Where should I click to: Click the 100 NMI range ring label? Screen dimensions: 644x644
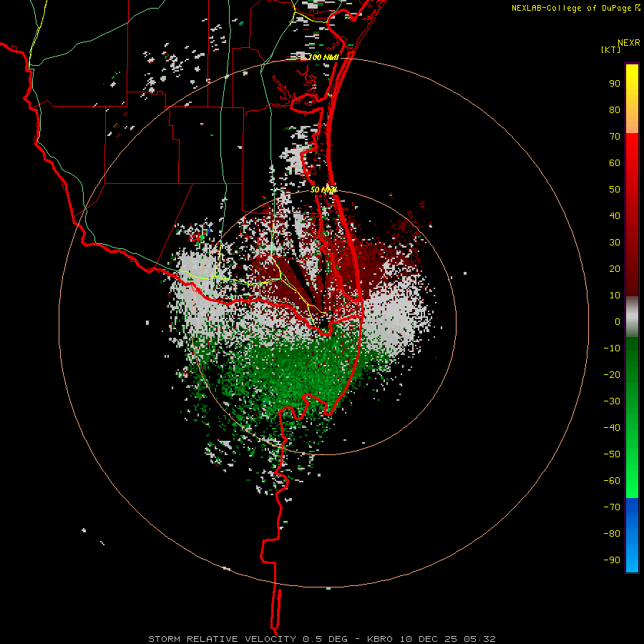click(x=323, y=57)
